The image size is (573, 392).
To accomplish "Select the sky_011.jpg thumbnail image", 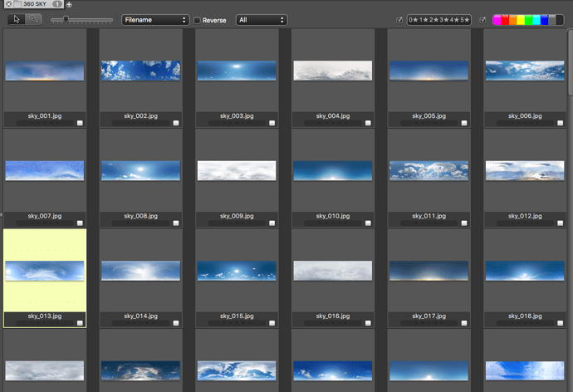I will [429, 170].
